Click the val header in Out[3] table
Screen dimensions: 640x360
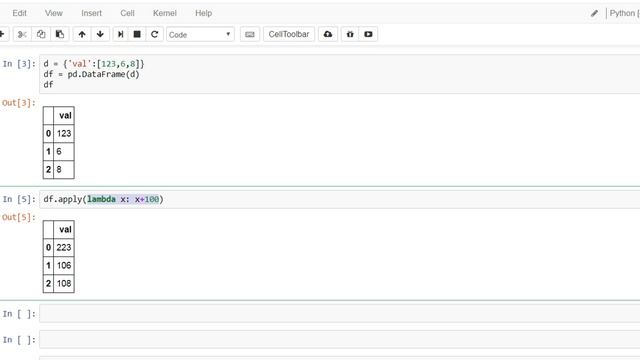click(x=65, y=116)
